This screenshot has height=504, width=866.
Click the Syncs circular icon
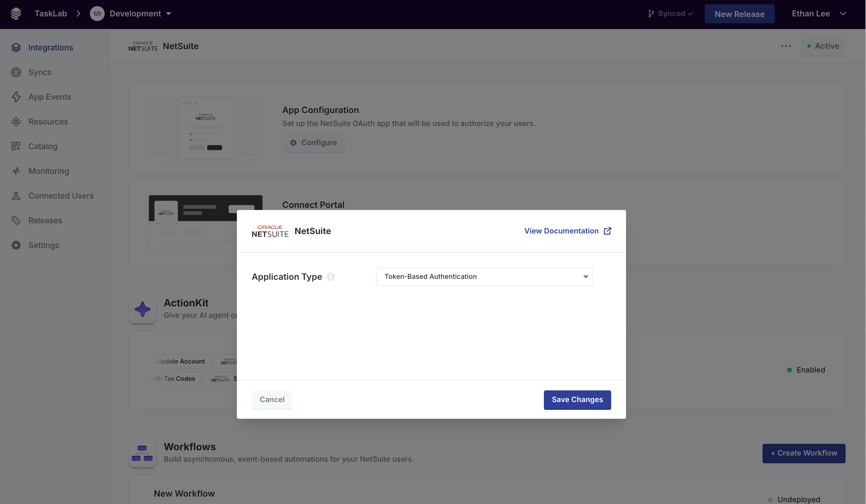point(16,72)
